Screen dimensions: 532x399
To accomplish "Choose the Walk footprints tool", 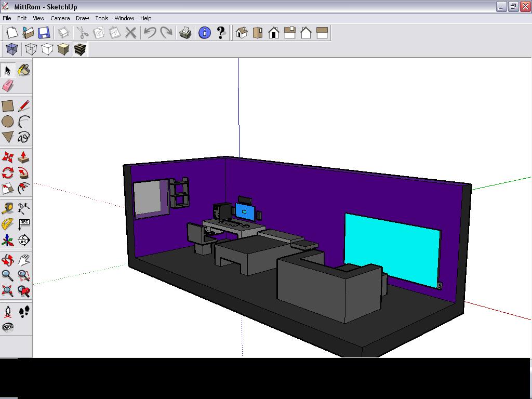I will (24, 312).
